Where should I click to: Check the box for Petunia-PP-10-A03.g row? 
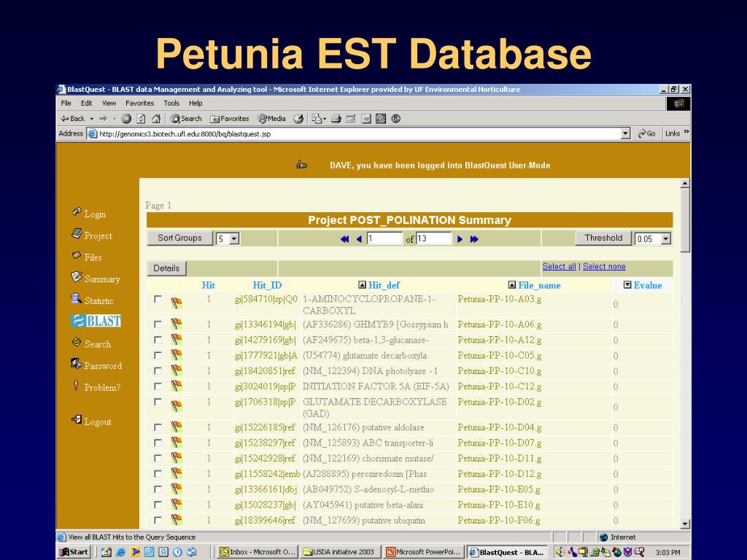pos(158,299)
